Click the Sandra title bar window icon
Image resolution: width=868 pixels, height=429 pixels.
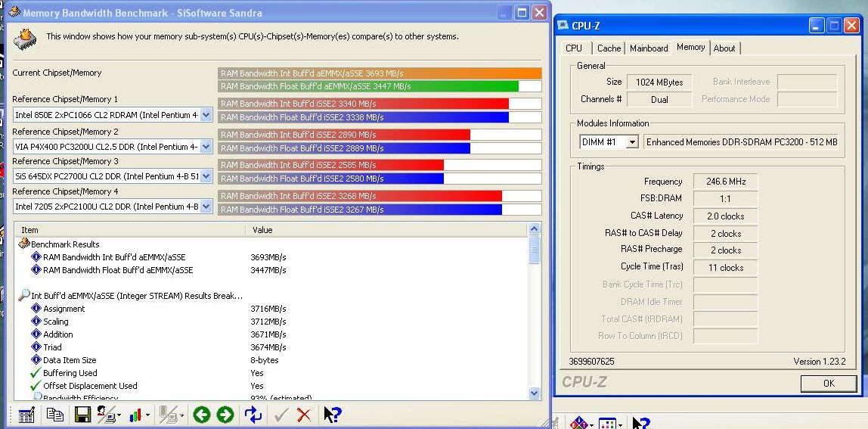point(14,12)
